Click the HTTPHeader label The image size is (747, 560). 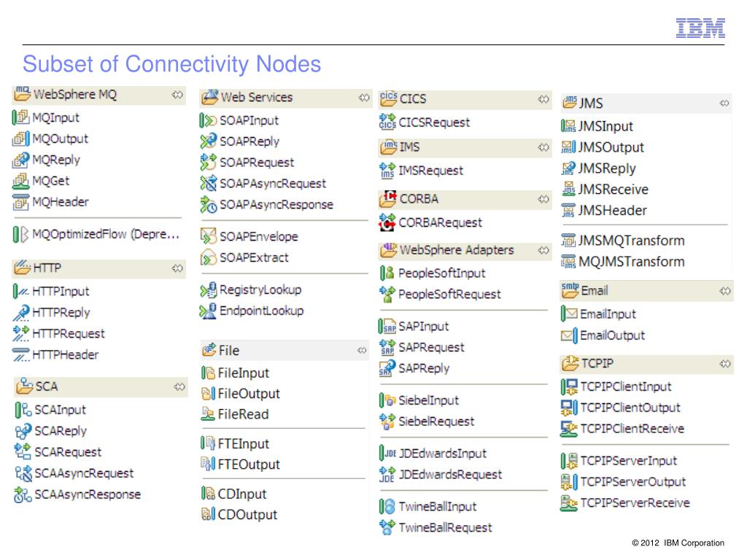[65, 355]
